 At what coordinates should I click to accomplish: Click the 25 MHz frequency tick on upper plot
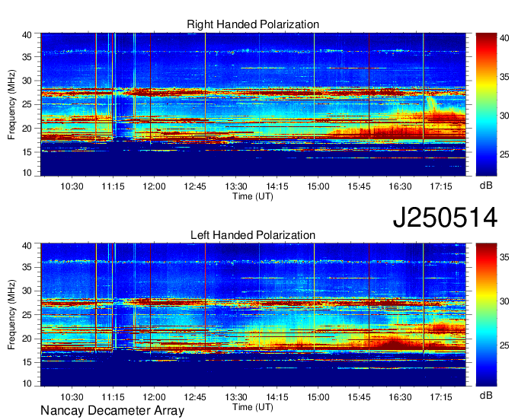pyautogui.click(x=27, y=105)
